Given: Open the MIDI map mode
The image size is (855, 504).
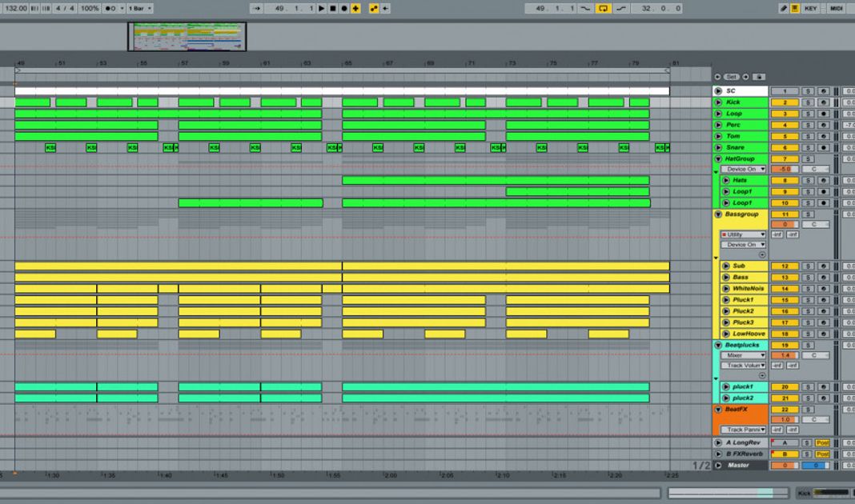Looking at the screenshot, I should [x=837, y=8].
